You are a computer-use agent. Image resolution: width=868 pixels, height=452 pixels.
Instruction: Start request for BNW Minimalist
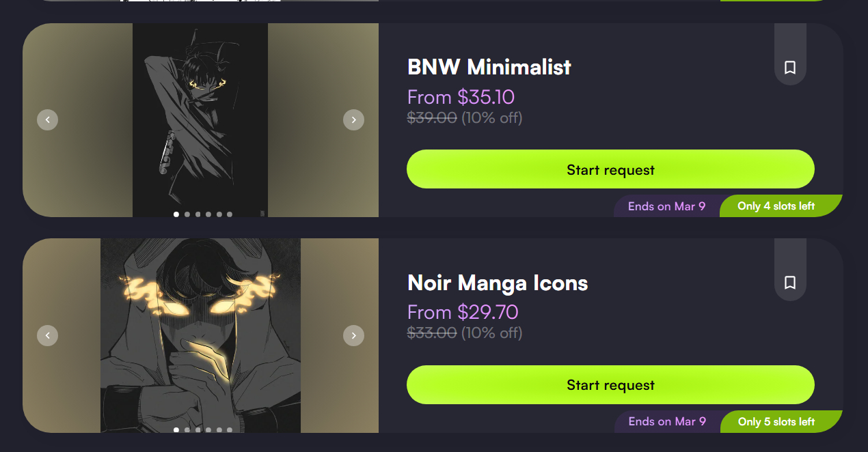pos(610,169)
